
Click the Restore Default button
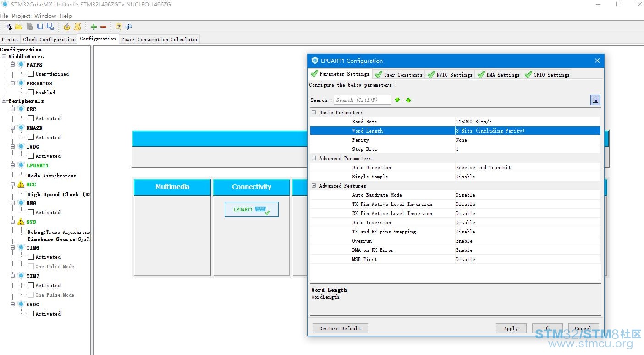[340, 328]
